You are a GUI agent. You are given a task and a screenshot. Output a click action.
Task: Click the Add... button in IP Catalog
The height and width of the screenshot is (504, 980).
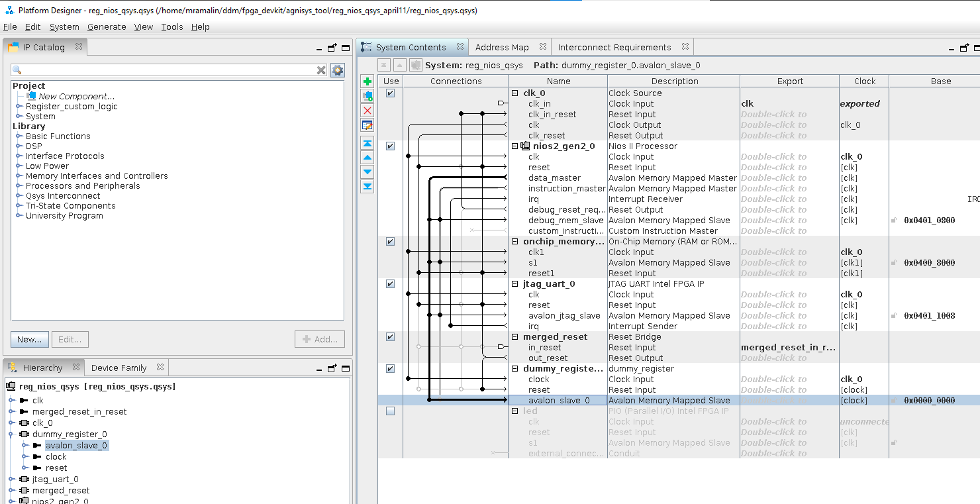[x=320, y=339]
